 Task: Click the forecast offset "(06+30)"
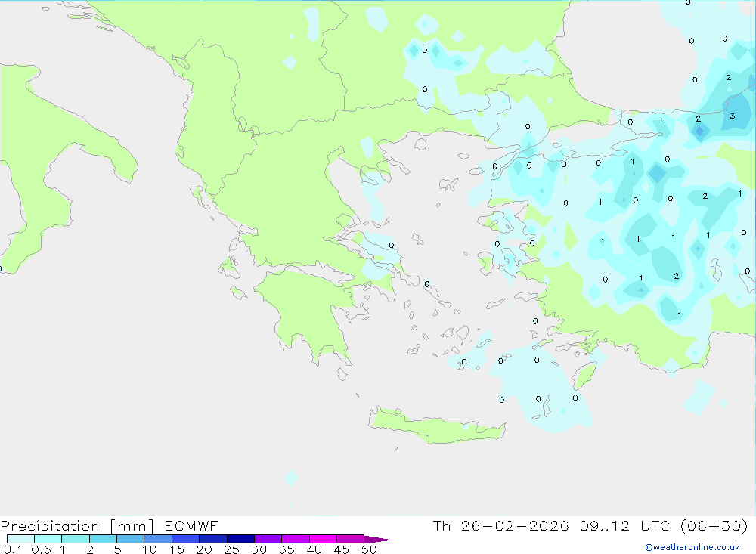tap(714, 525)
